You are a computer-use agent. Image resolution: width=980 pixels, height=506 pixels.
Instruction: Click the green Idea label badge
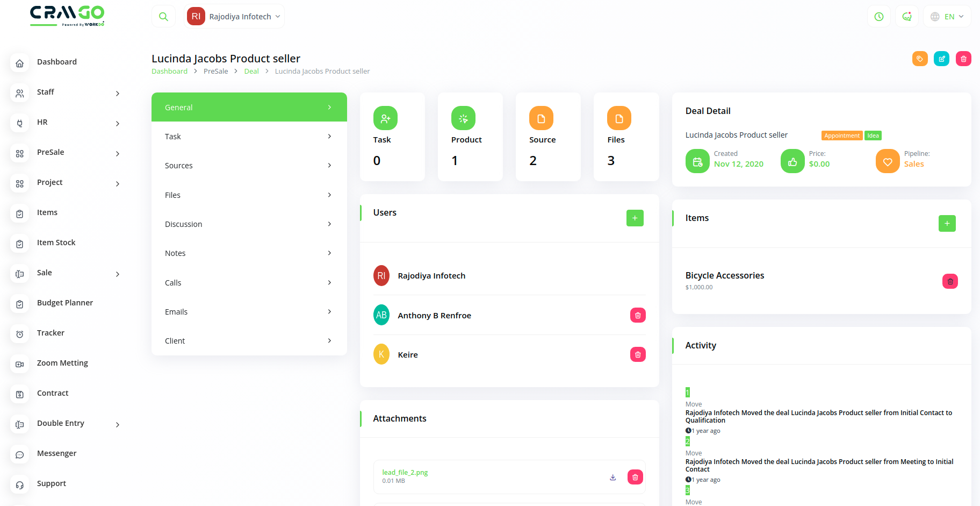pos(873,136)
